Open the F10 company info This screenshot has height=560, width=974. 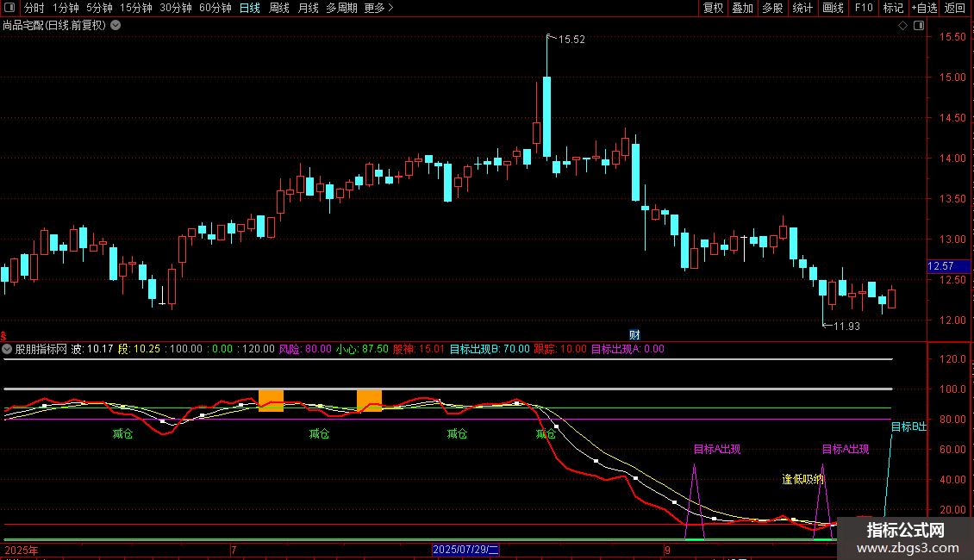point(864,8)
